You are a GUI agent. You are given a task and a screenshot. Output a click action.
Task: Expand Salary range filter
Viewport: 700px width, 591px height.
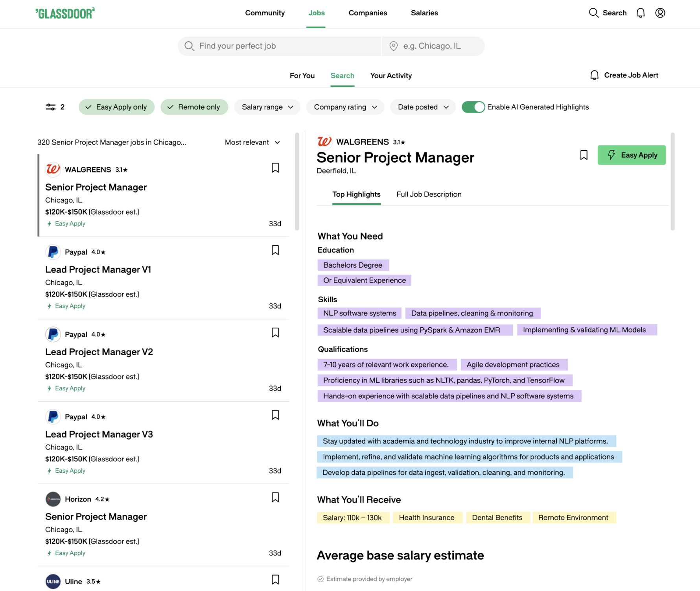point(267,107)
